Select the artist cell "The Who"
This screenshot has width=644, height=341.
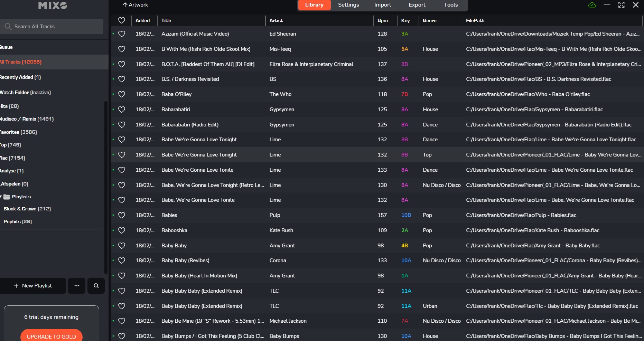click(x=280, y=94)
